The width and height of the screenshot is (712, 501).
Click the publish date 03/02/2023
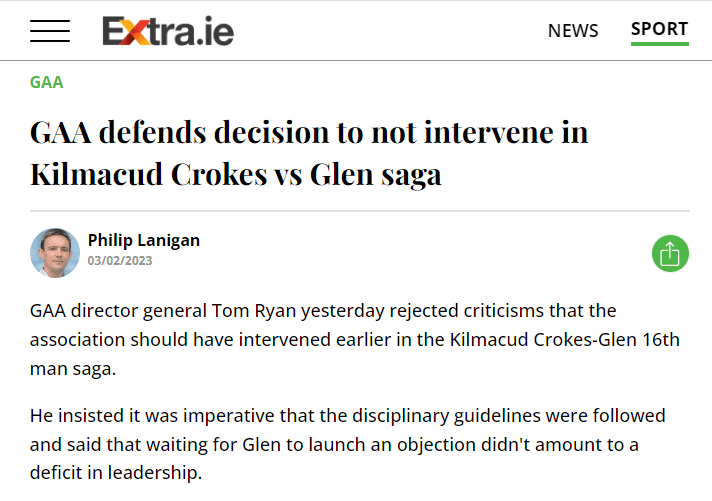[x=121, y=261]
